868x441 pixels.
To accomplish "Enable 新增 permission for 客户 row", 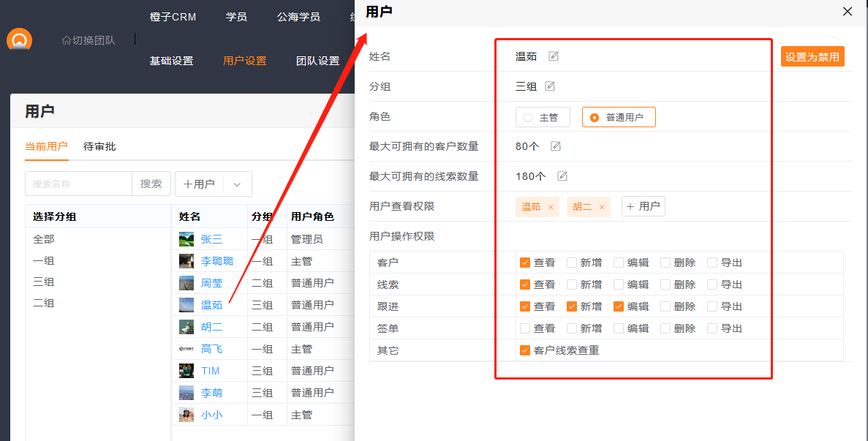I will (572, 263).
